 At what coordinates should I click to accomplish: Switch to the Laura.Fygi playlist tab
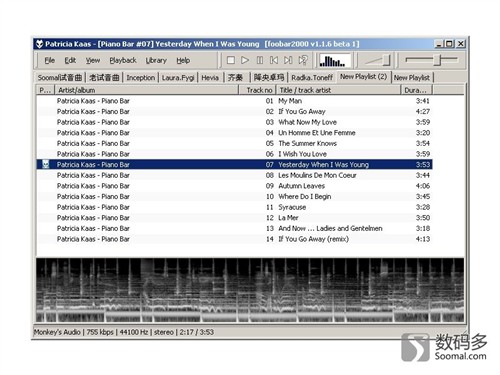[x=178, y=78]
